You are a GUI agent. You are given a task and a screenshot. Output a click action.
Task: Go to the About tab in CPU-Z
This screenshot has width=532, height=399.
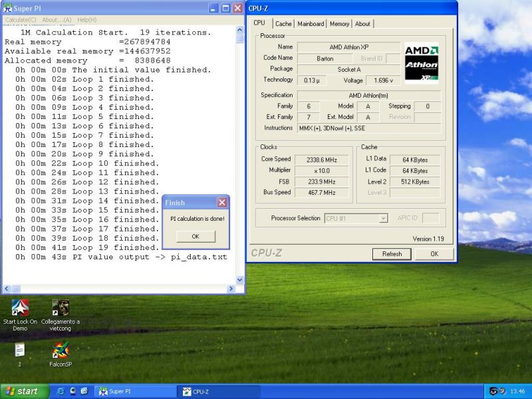[x=362, y=24]
